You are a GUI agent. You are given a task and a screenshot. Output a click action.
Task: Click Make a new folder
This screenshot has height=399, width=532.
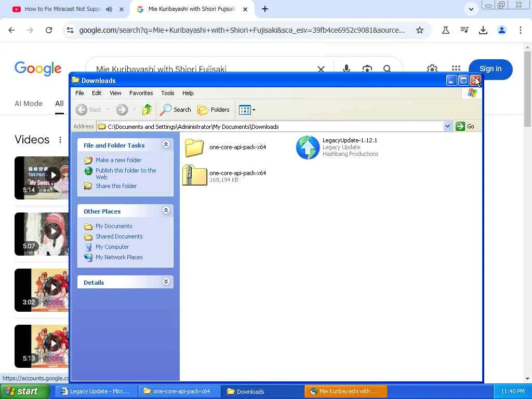click(118, 160)
